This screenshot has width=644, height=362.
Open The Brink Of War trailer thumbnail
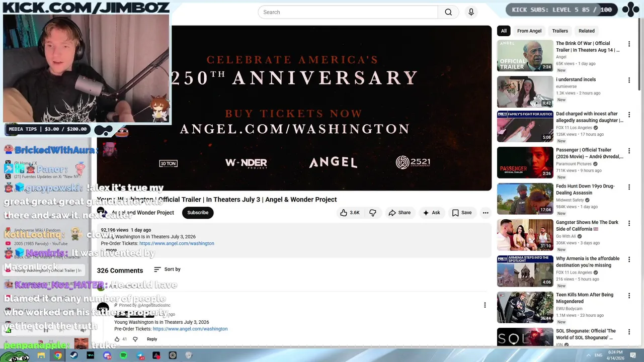click(525, 55)
